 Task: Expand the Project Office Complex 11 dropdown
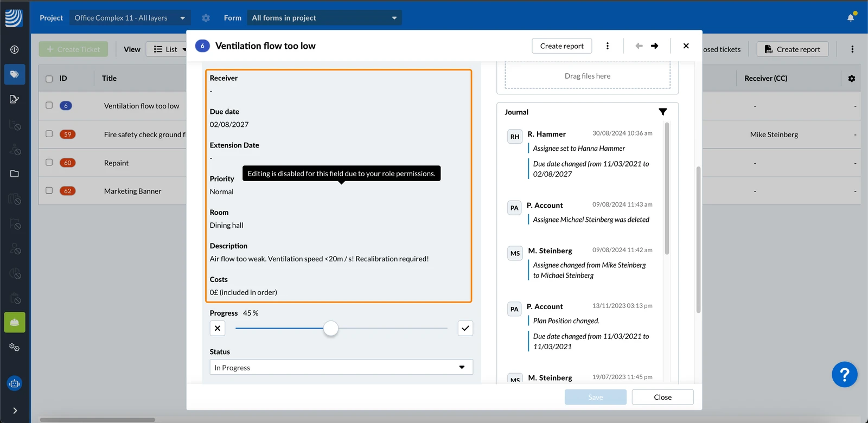pos(130,18)
